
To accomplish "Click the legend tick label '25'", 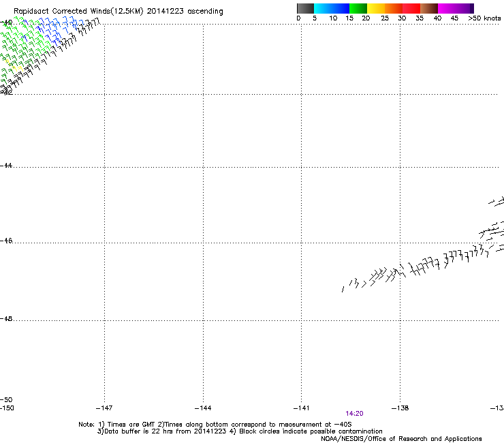I will [385, 18].
